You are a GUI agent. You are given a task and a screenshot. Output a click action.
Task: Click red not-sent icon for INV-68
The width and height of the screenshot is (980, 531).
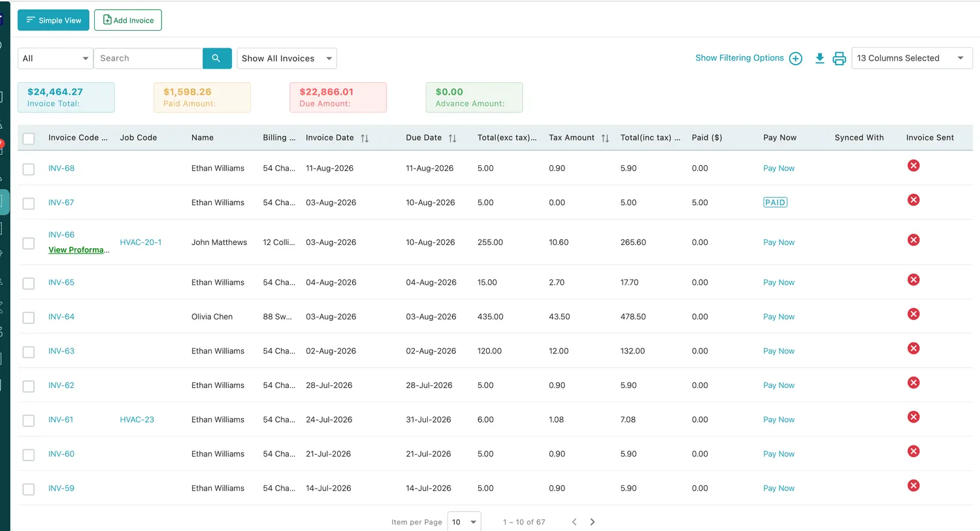913,166
